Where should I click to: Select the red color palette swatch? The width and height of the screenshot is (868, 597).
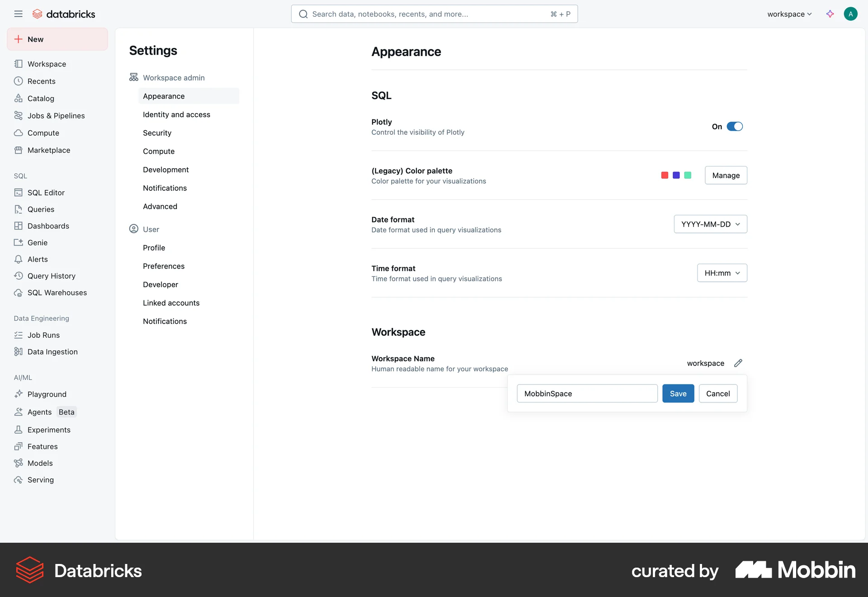[664, 175]
